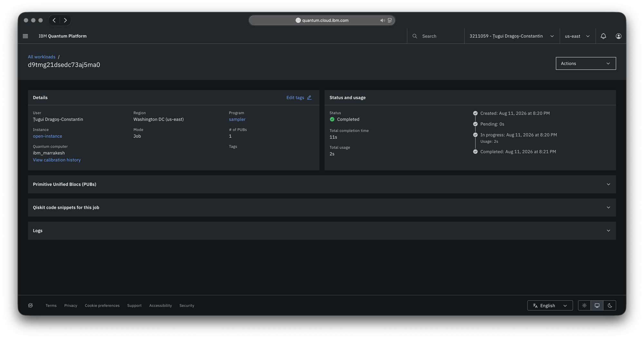Click the Completed timeline checkmark icon

(475, 151)
